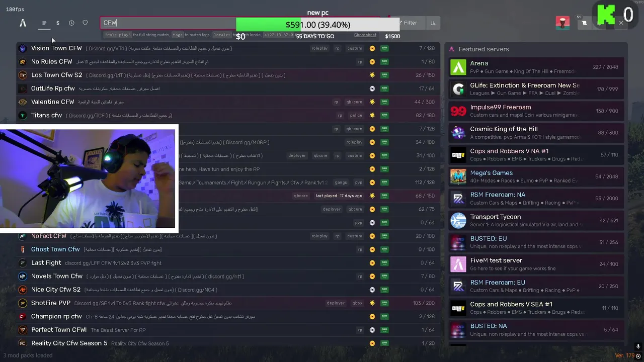Click the Titans cfw server logo
Image resolution: width=644 pixels, height=362 pixels.
click(23, 115)
